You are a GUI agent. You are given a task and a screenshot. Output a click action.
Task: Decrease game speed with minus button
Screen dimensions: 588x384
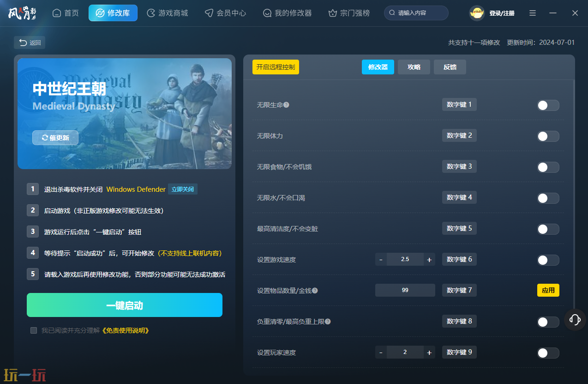pyautogui.click(x=381, y=260)
